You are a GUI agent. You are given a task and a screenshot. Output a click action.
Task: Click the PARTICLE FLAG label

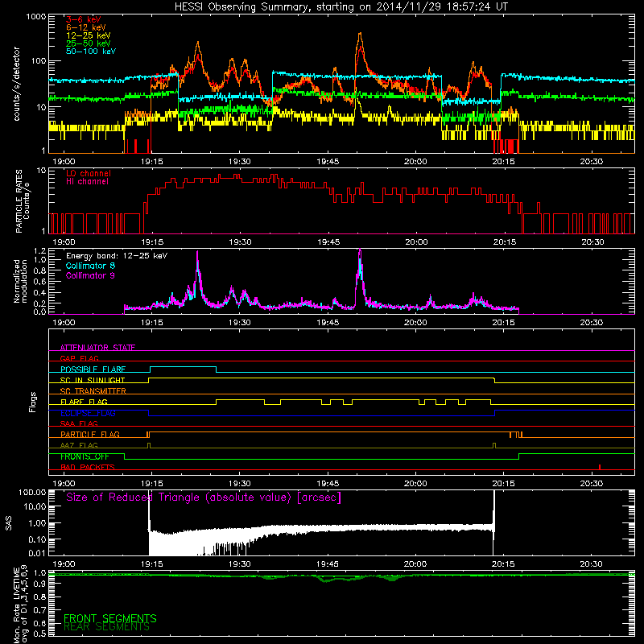point(90,435)
